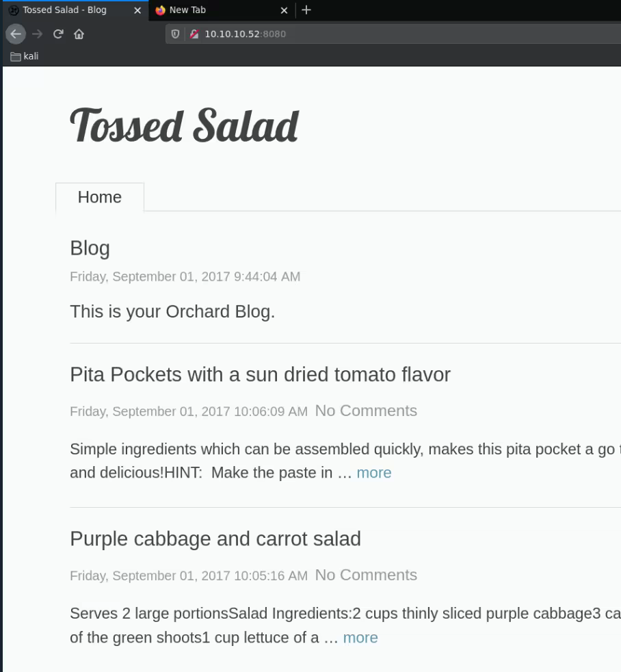The image size is (621, 672).
Task: Open the Blog heading link
Action: [90, 248]
